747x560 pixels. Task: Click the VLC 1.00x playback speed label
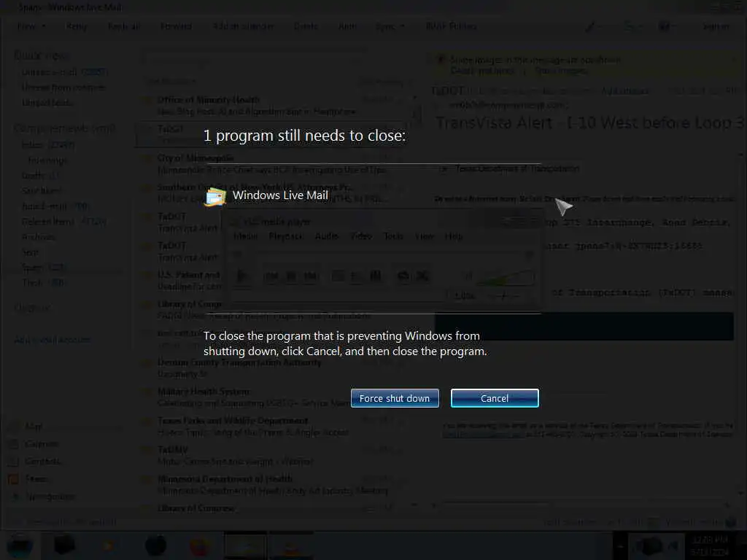[x=464, y=296]
